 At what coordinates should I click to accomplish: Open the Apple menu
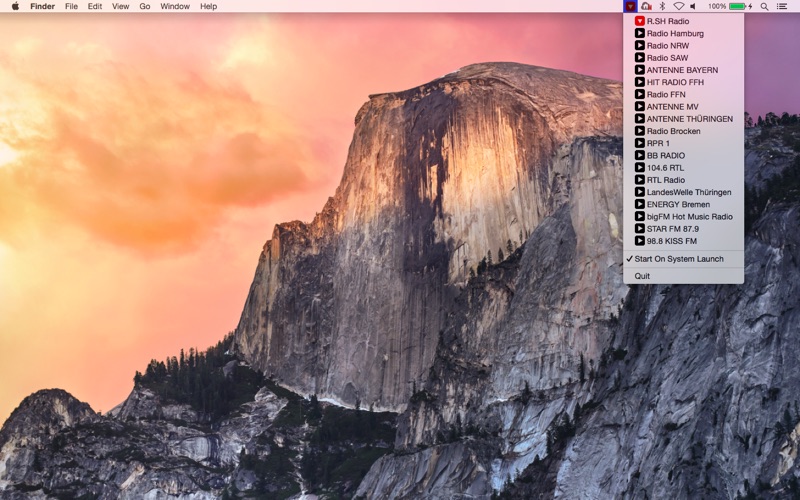pos(15,6)
